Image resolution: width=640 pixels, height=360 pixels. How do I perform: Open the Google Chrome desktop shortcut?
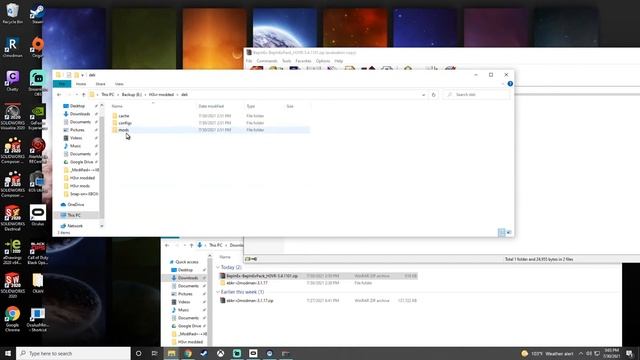click(x=13, y=318)
